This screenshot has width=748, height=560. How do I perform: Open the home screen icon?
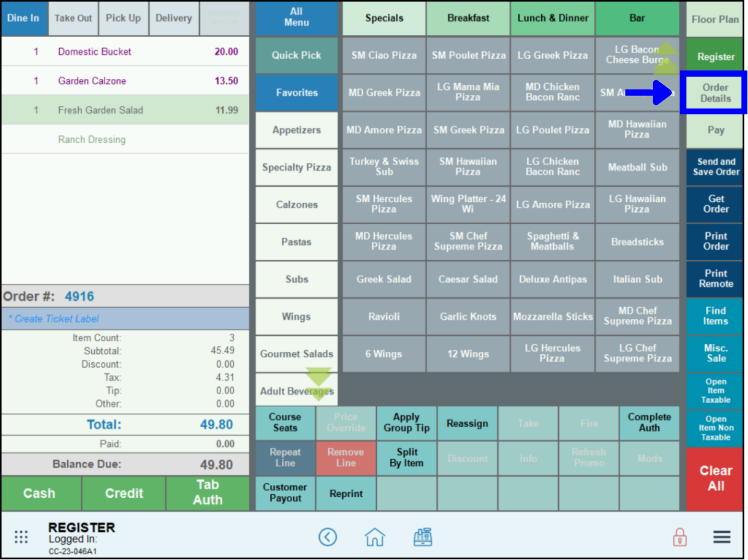click(x=375, y=537)
